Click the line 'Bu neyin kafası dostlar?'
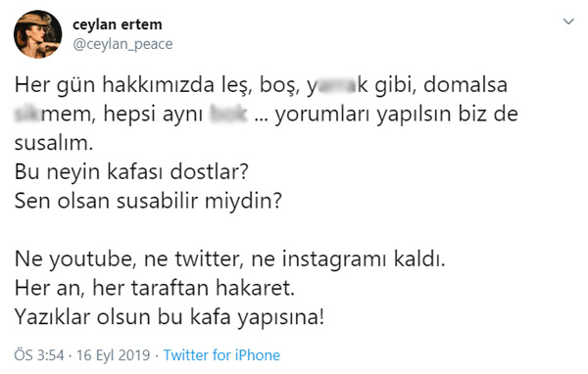The height and width of the screenshot is (374, 588). coord(131,172)
